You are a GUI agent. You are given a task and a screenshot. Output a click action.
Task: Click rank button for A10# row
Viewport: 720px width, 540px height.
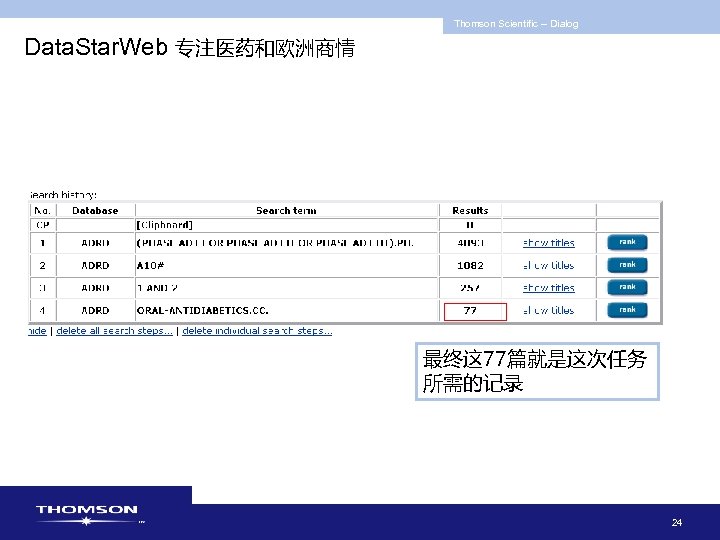[x=627, y=265]
